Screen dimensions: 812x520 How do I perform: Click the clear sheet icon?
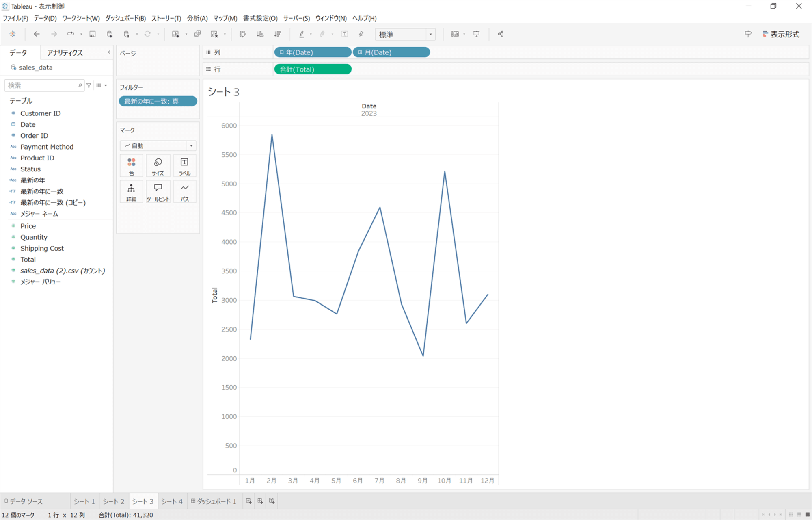[214, 34]
